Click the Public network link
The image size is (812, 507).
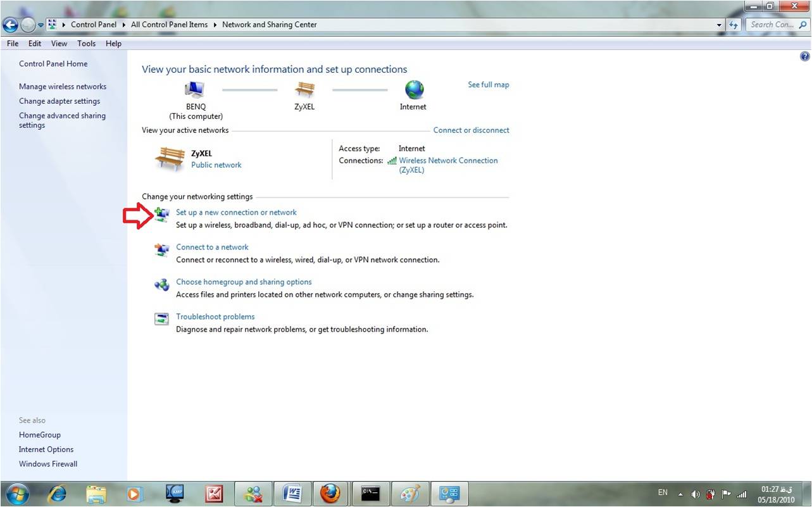point(216,165)
